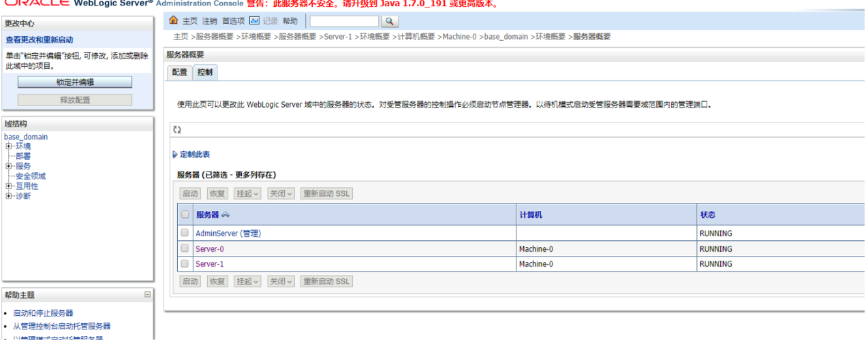Click RUNNING status in the Server-1 row
Image resolution: width=868 pixels, height=343 pixels.
click(x=716, y=264)
